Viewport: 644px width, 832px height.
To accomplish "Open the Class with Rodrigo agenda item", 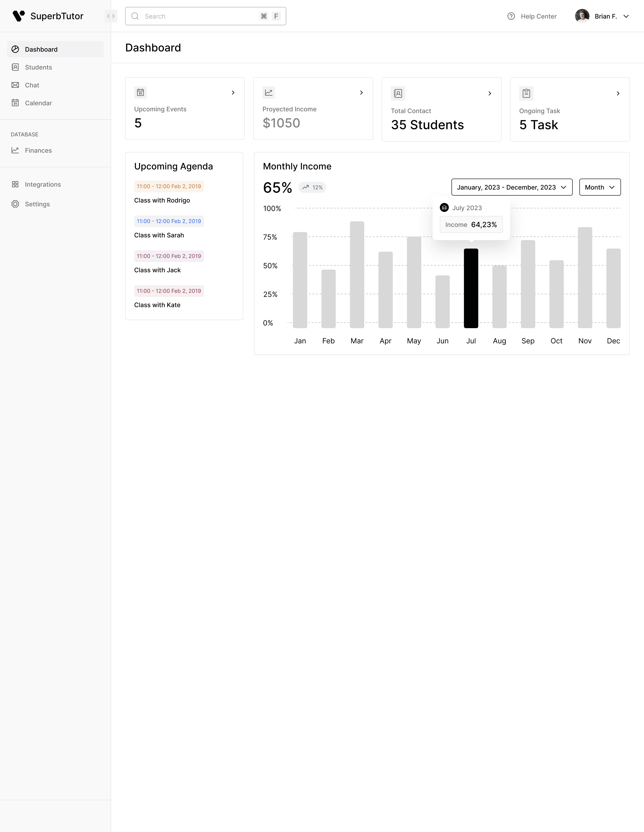I will point(162,200).
